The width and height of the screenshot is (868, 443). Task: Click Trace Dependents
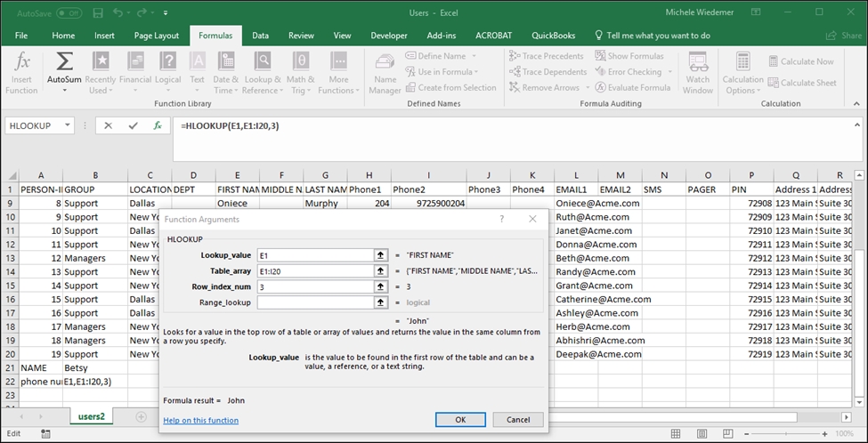(x=547, y=71)
